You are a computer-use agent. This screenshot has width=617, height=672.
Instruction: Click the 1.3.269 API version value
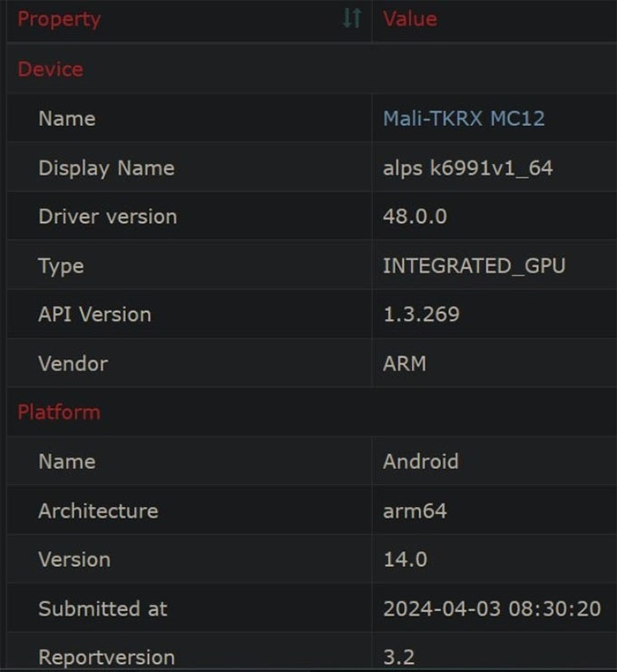pyautogui.click(x=421, y=315)
